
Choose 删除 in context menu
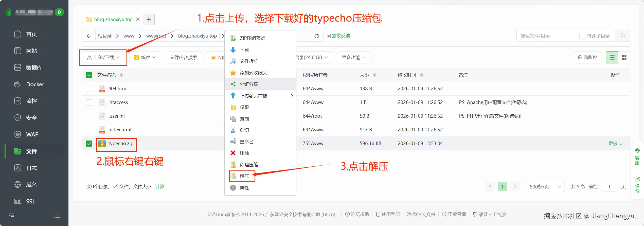[260, 153]
